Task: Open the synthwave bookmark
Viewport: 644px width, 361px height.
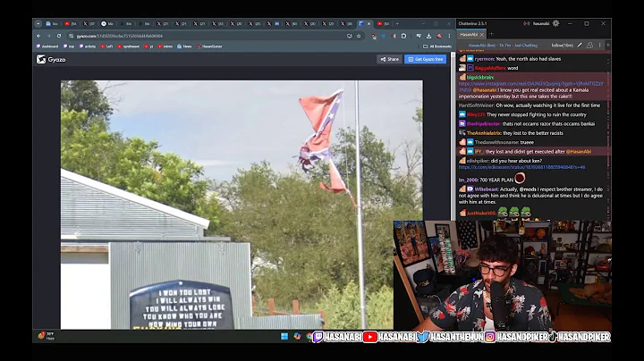Action: (x=129, y=46)
